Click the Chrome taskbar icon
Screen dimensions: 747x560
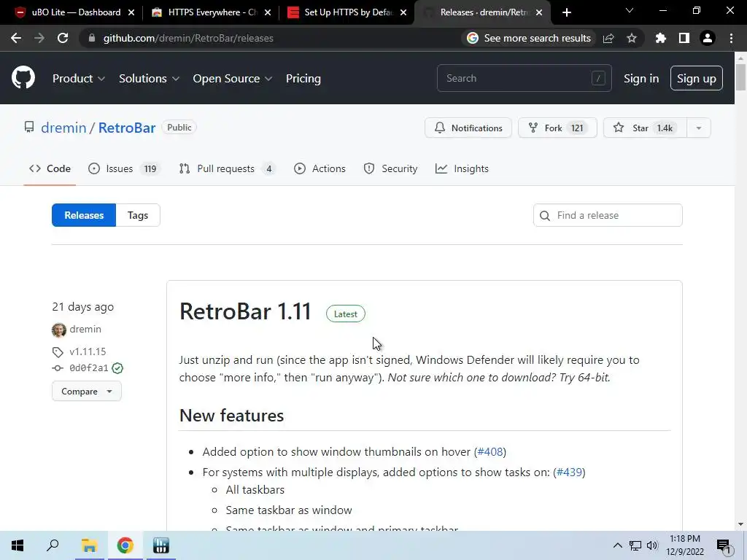125,545
